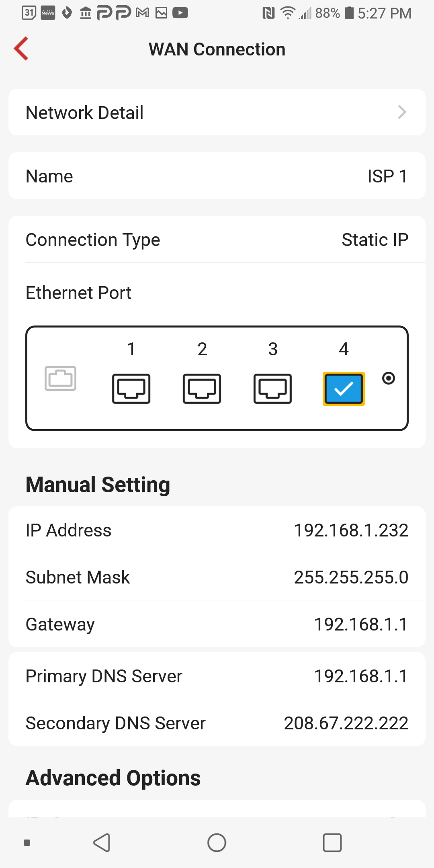
Task: Tap the IP Address field 192.168.1.232
Action: coord(351,530)
